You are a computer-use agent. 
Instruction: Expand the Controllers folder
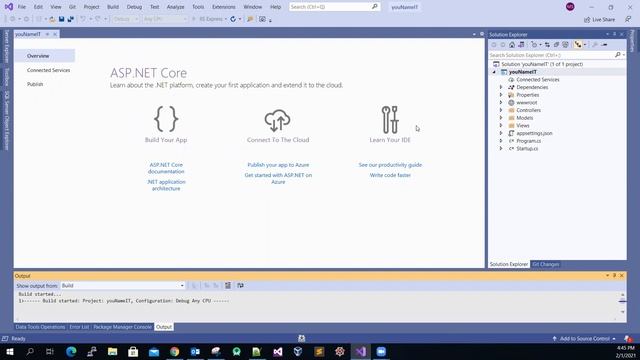[501, 110]
